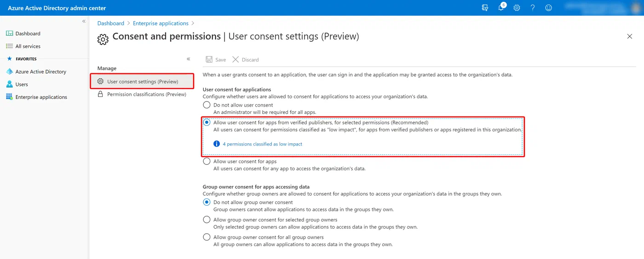Click 'All users can consent for any app' description
Viewport: 644px width, 259px height.
pyautogui.click(x=289, y=169)
